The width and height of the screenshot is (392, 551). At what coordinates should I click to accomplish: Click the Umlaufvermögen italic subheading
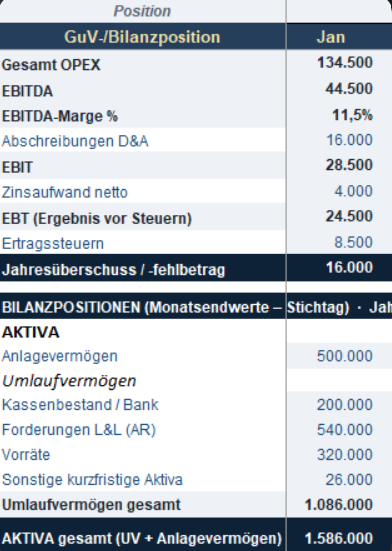coord(69,381)
